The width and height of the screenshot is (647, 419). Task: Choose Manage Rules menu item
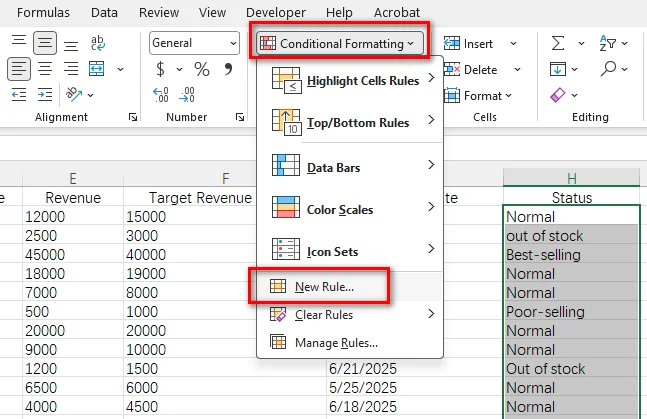350,343
